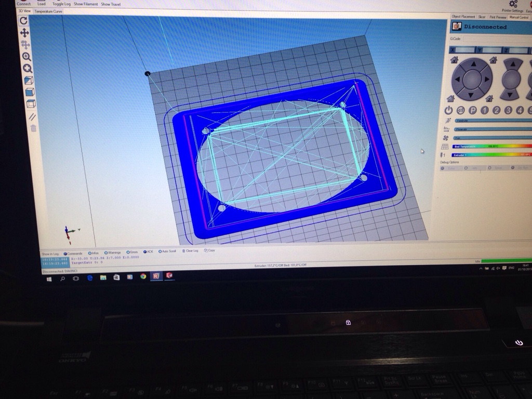This screenshot has height=399, width=532.
Task: Toggle heated bed icon
Action: (x=445, y=147)
